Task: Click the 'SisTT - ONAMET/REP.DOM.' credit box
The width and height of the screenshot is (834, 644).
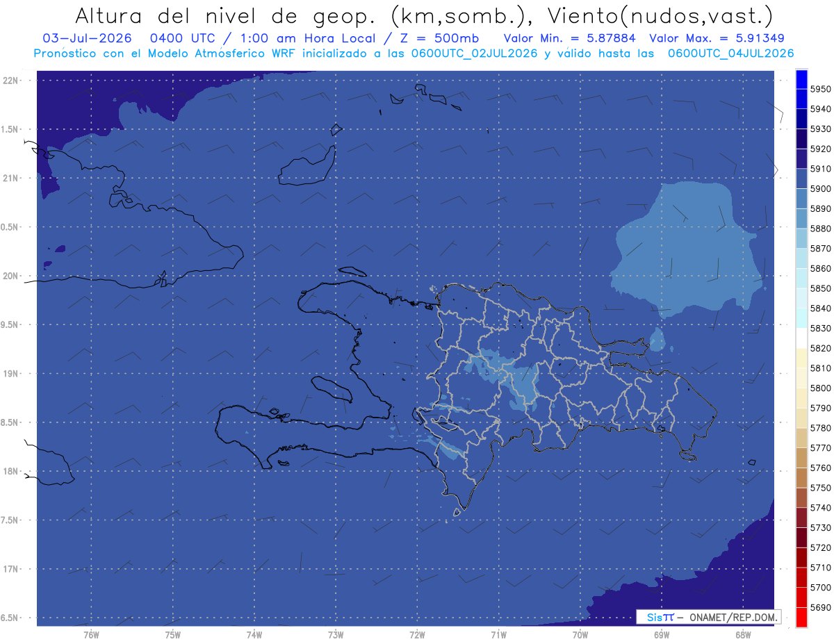Action: [x=708, y=617]
